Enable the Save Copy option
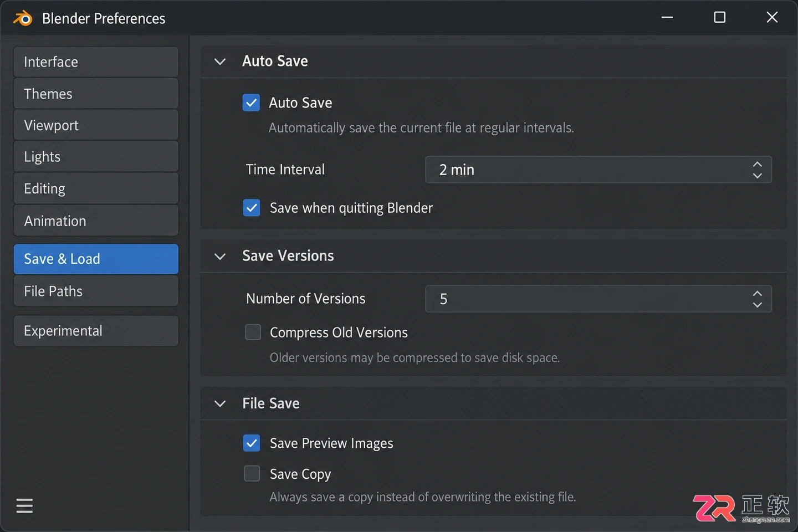The image size is (798, 532). 252,473
